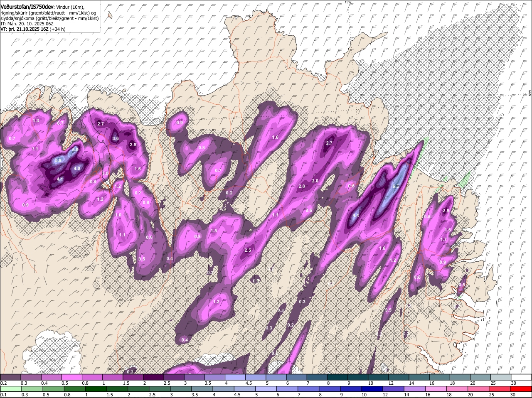Click the 1.7 precipitation value on the map
Viewport: 532px width, 398px height.
click(443, 240)
